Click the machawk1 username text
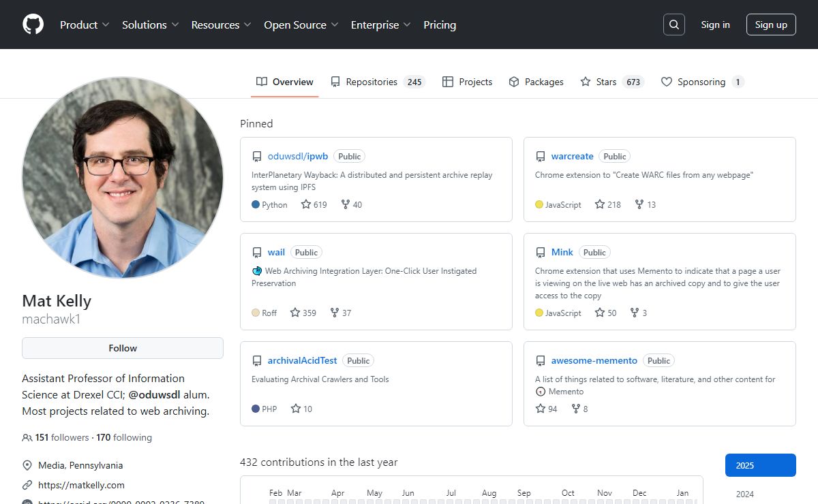Viewport: 818px width, 504px height. pyautogui.click(x=51, y=319)
